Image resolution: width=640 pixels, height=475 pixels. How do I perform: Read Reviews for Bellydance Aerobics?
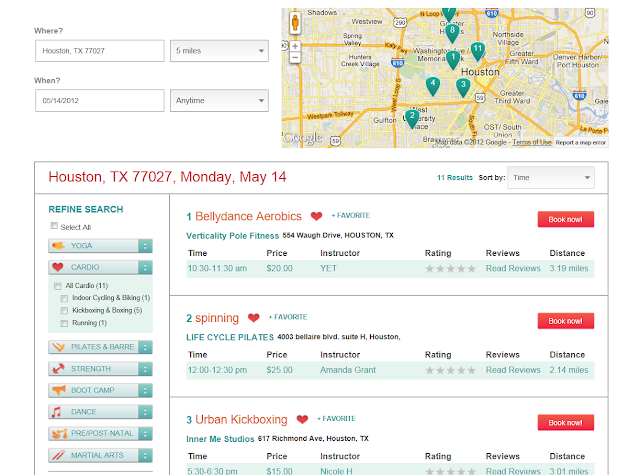513,269
